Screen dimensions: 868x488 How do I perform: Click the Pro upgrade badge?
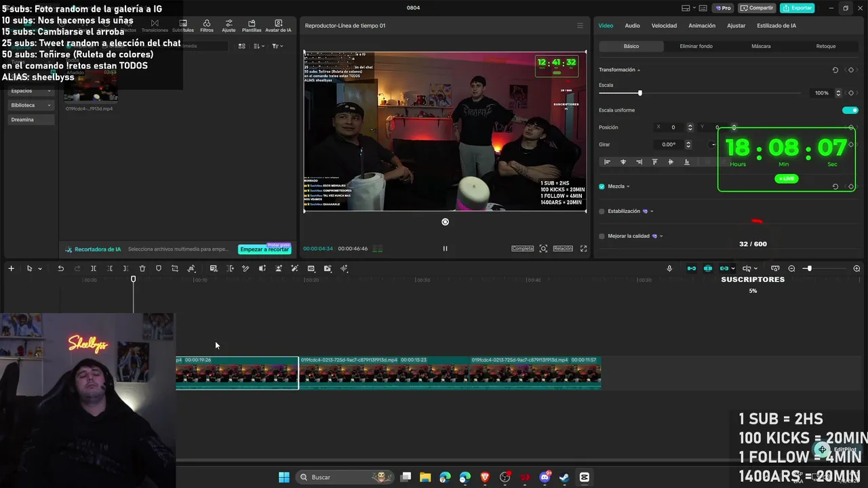[x=722, y=8]
